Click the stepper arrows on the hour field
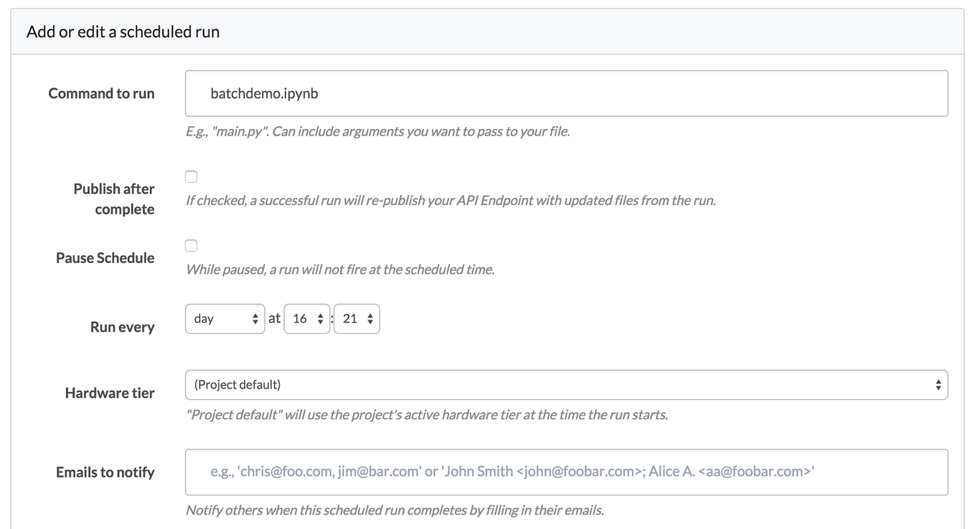 pyautogui.click(x=321, y=318)
